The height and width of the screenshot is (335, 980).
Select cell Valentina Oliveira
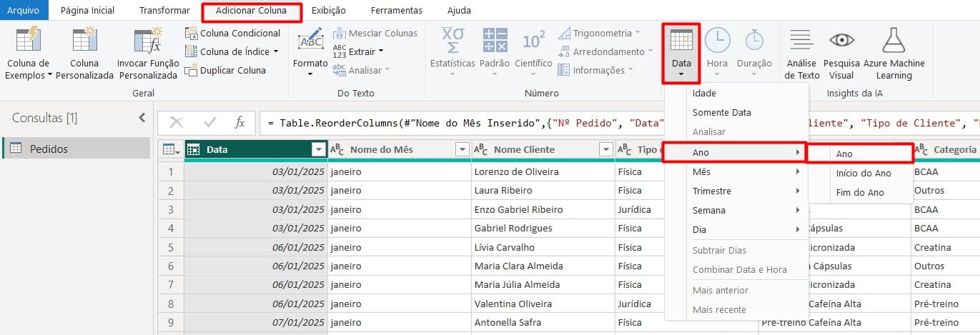543,304
